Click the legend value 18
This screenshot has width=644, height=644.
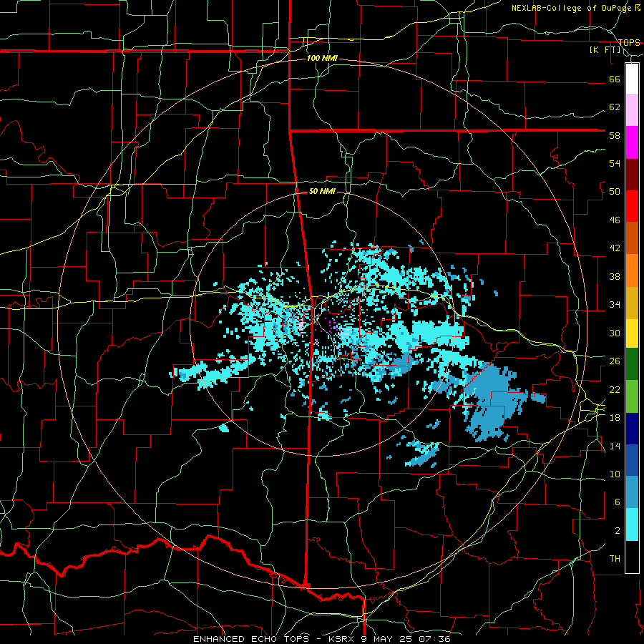pyautogui.click(x=615, y=418)
